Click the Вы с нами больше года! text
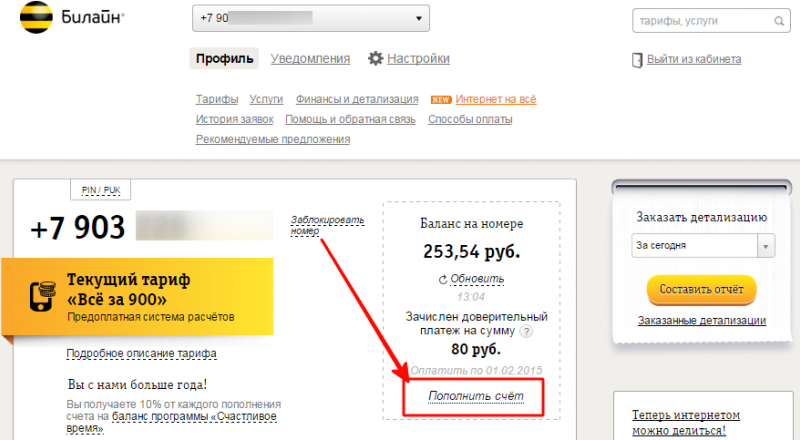Viewport: 800px width, 440px height. (137, 384)
